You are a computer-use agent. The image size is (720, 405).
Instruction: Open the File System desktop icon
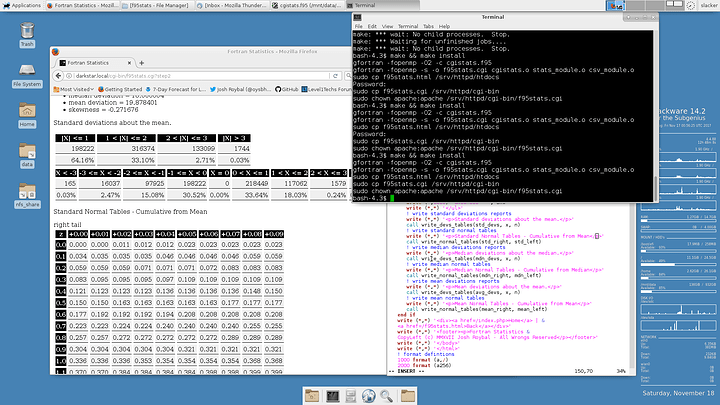pyautogui.click(x=27, y=75)
